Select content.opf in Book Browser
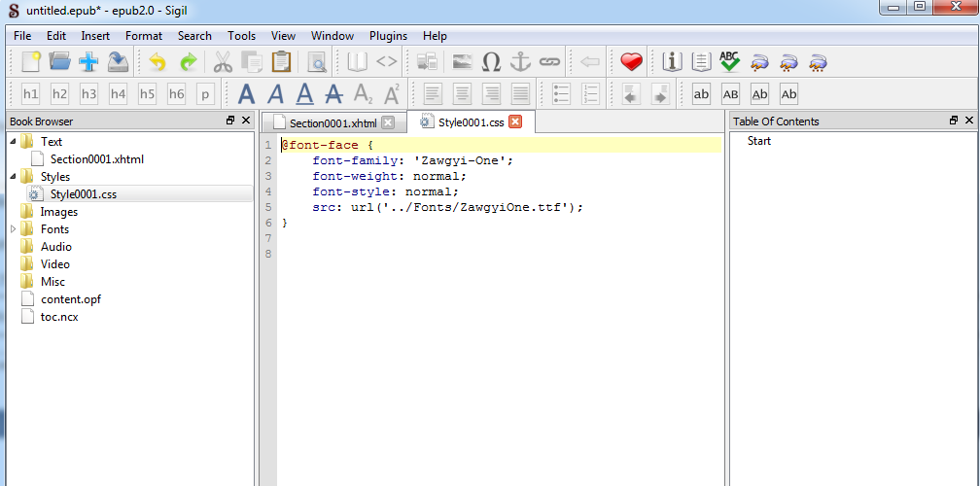 [x=71, y=299]
